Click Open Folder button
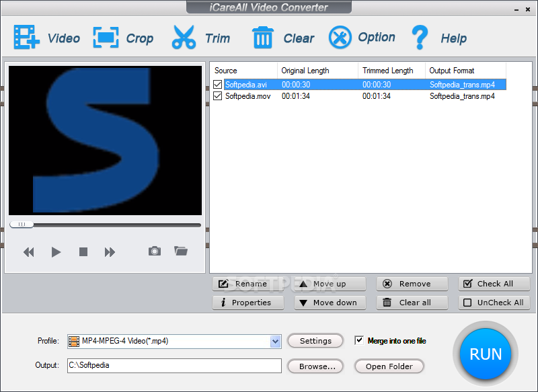Image resolution: width=538 pixels, height=392 pixels. (389, 366)
